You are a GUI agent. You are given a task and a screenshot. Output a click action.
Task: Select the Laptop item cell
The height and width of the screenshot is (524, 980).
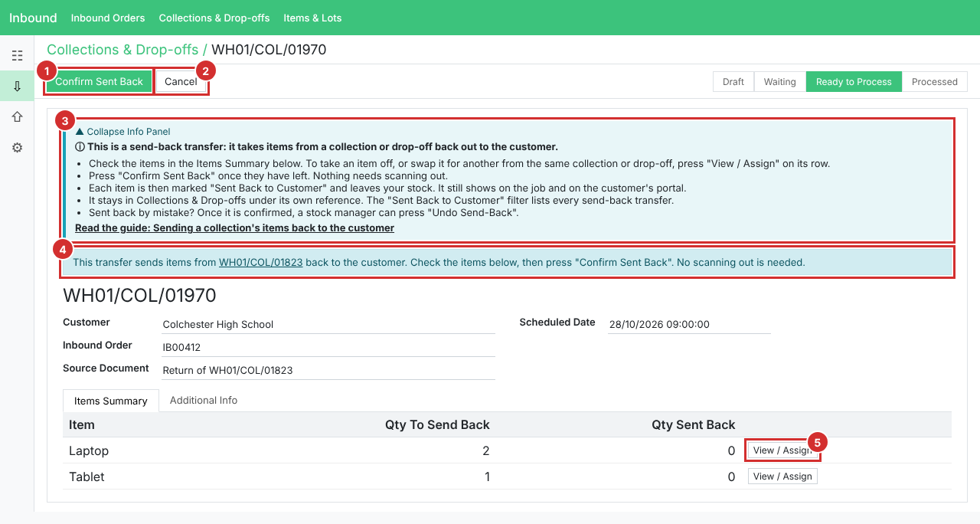pyautogui.click(x=89, y=450)
